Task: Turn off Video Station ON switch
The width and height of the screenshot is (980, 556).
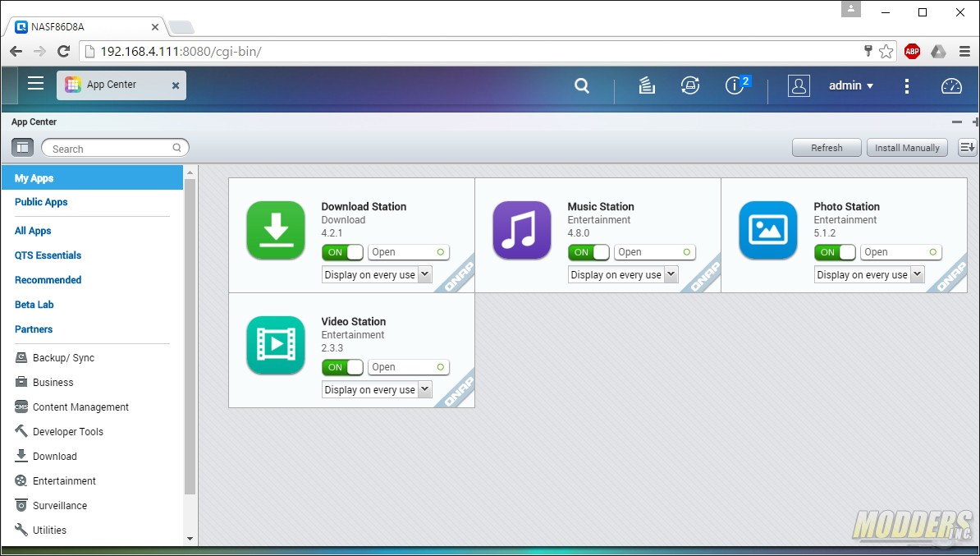Action: point(342,367)
